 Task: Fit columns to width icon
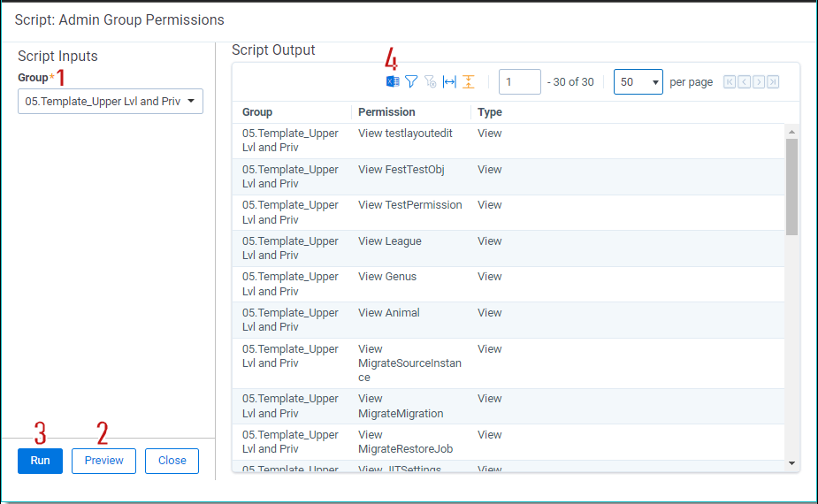449,82
